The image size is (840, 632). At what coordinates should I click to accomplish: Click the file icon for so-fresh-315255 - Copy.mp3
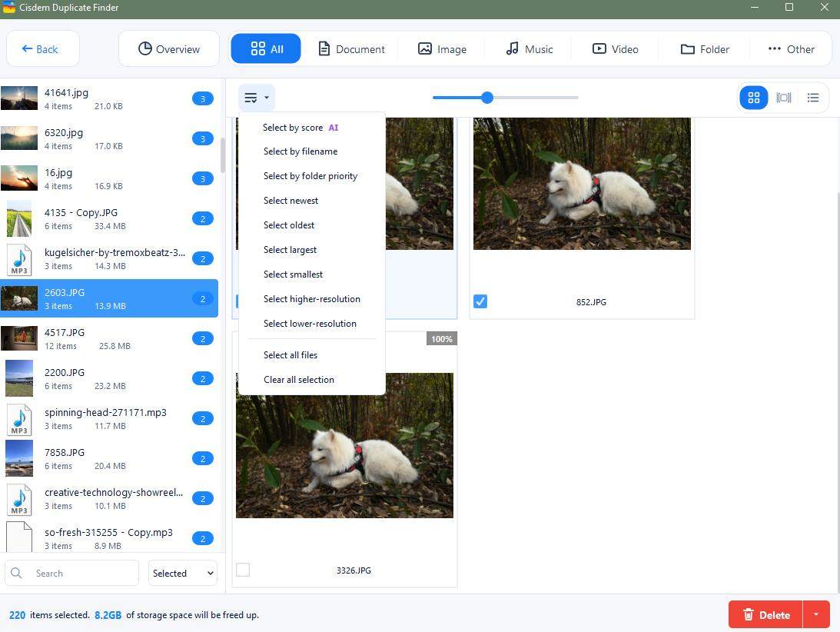[19, 537]
